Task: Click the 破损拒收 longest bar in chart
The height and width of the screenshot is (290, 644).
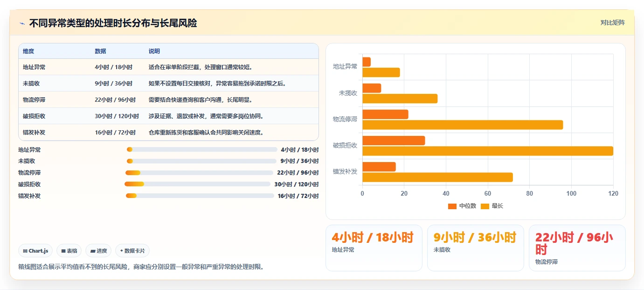Action: pos(488,151)
